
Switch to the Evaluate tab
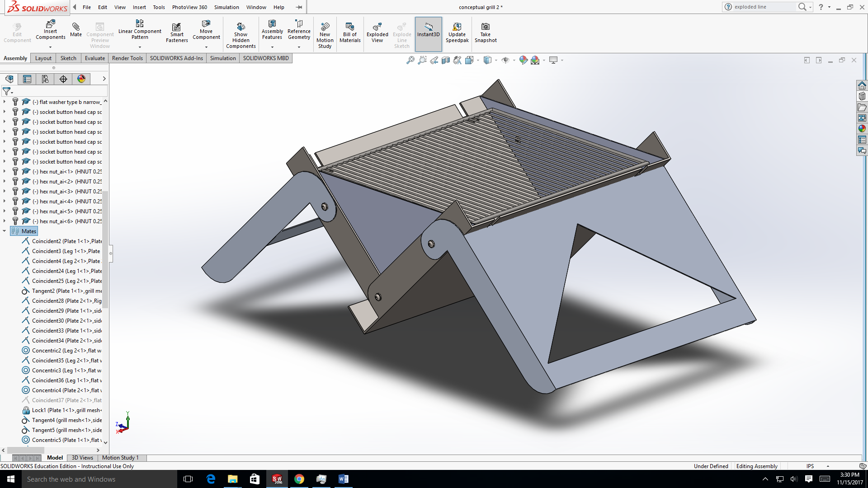click(x=94, y=58)
